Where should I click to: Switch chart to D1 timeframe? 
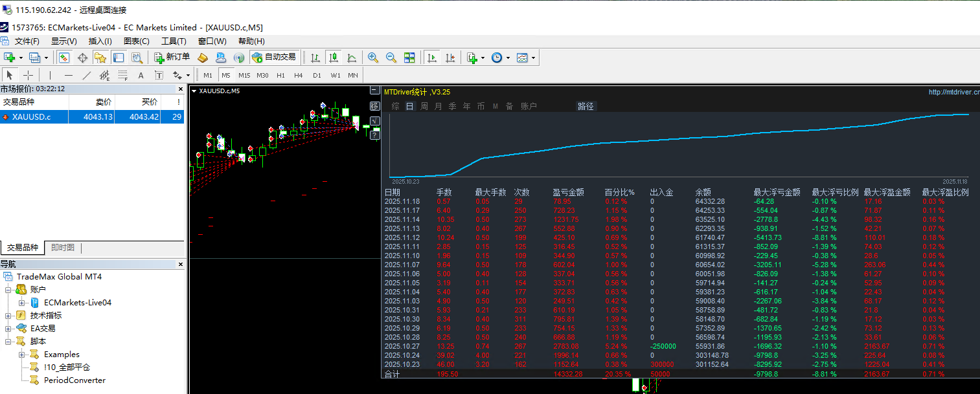tap(317, 75)
